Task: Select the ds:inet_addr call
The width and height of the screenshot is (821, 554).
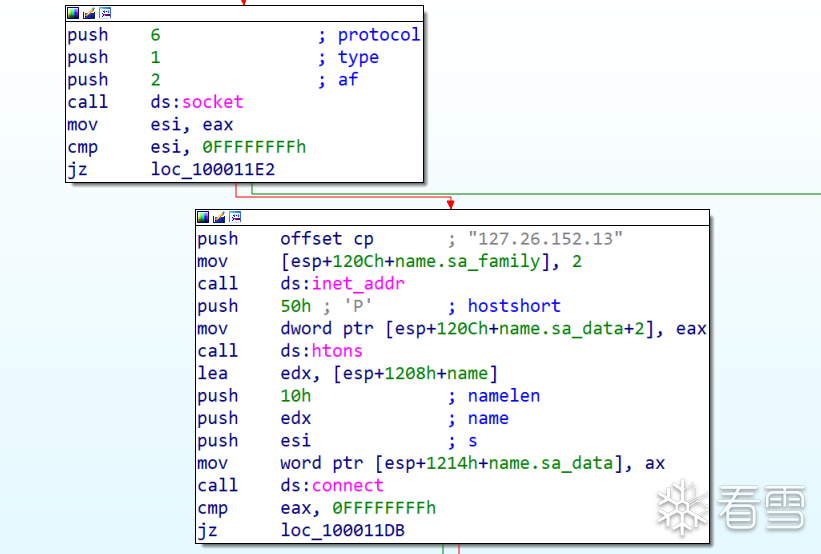Action: [342, 283]
